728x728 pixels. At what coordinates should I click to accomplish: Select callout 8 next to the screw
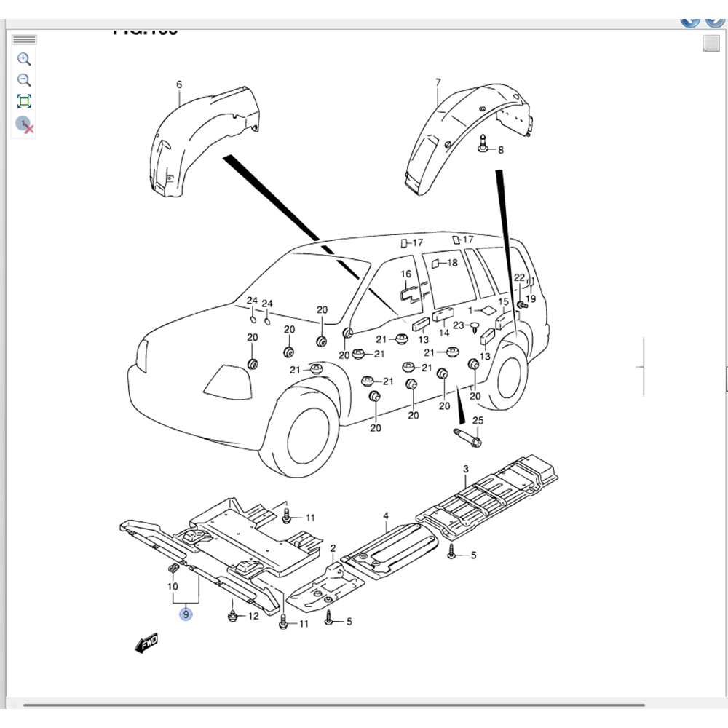(x=499, y=149)
